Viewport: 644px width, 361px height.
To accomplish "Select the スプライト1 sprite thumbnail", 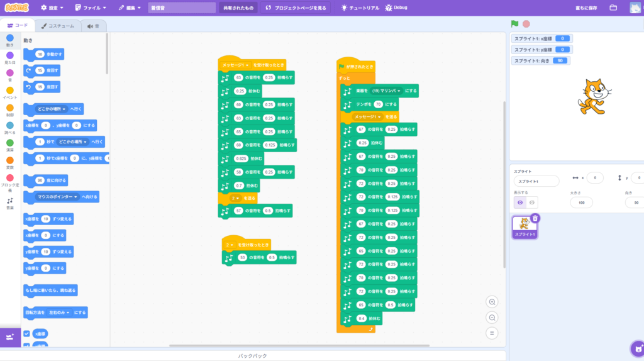I will click(525, 226).
